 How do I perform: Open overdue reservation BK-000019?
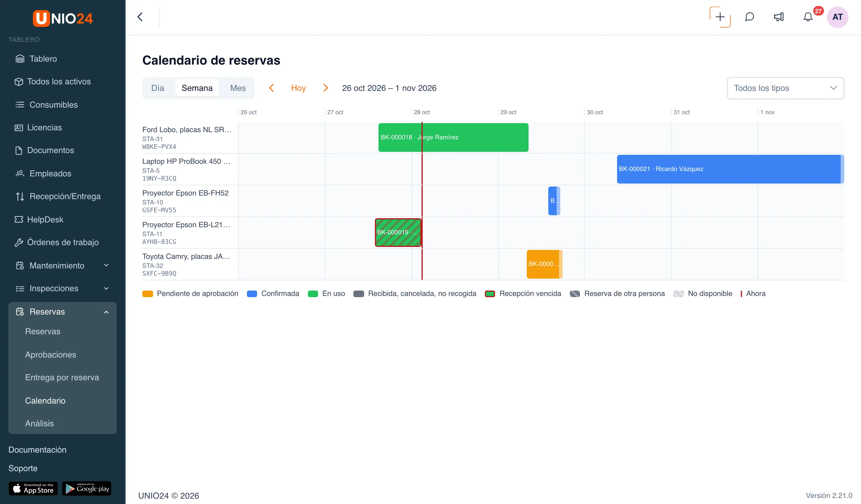[x=398, y=232]
